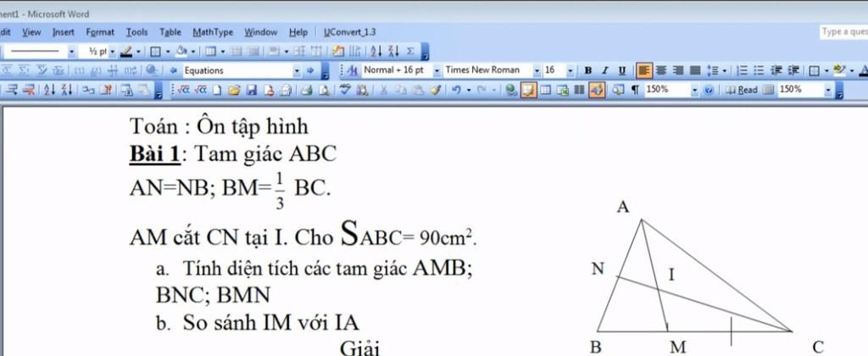Click the Read layout button

(743, 89)
